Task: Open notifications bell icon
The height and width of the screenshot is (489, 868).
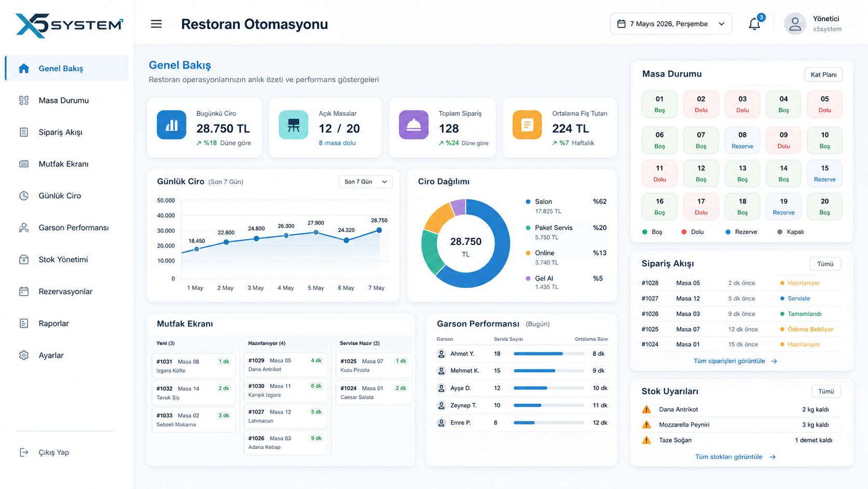Action: click(x=754, y=24)
